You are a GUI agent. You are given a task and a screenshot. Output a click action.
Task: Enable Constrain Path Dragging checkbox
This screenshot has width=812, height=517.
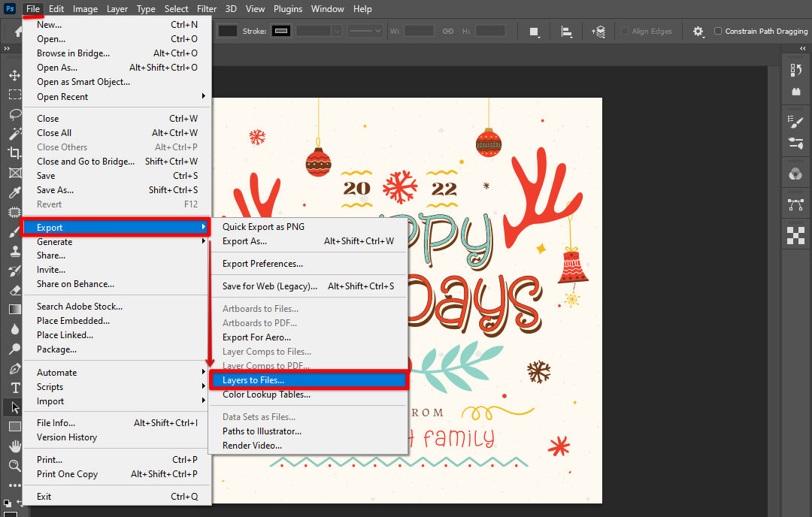pyautogui.click(x=718, y=32)
